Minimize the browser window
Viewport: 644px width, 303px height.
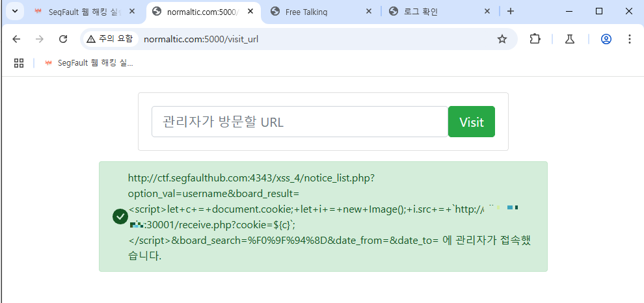tap(569, 12)
